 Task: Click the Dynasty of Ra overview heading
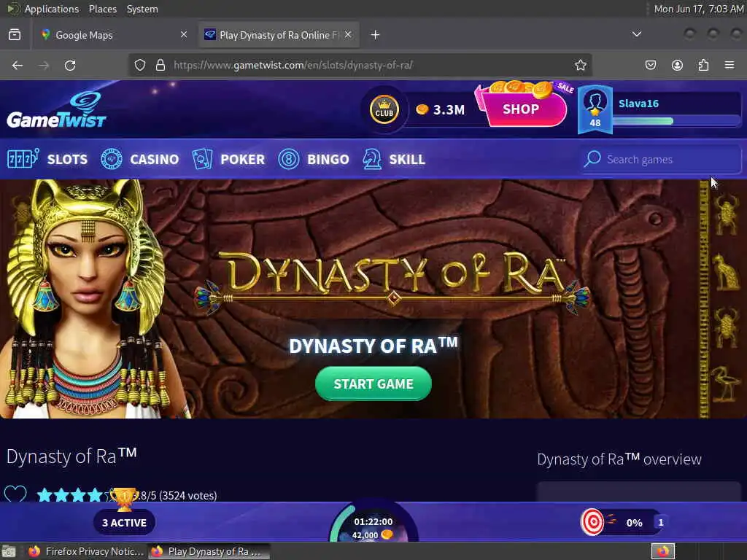pos(619,459)
